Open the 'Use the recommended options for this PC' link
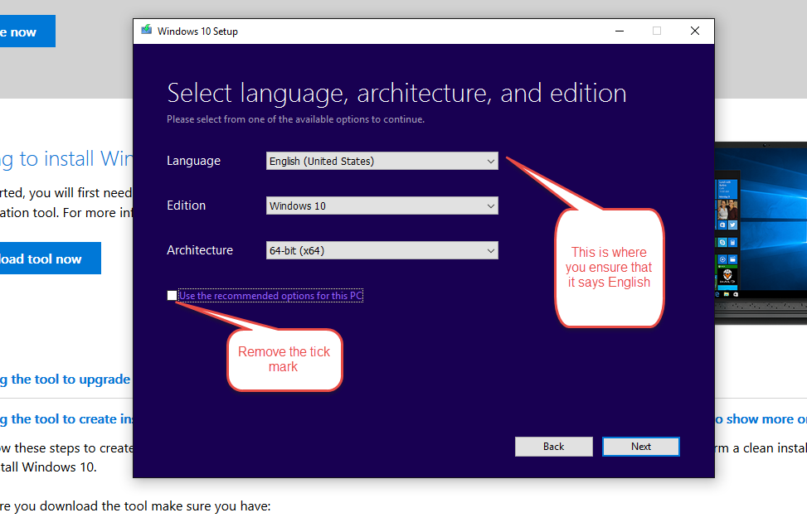The width and height of the screenshot is (807, 532). click(x=270, y=294)
